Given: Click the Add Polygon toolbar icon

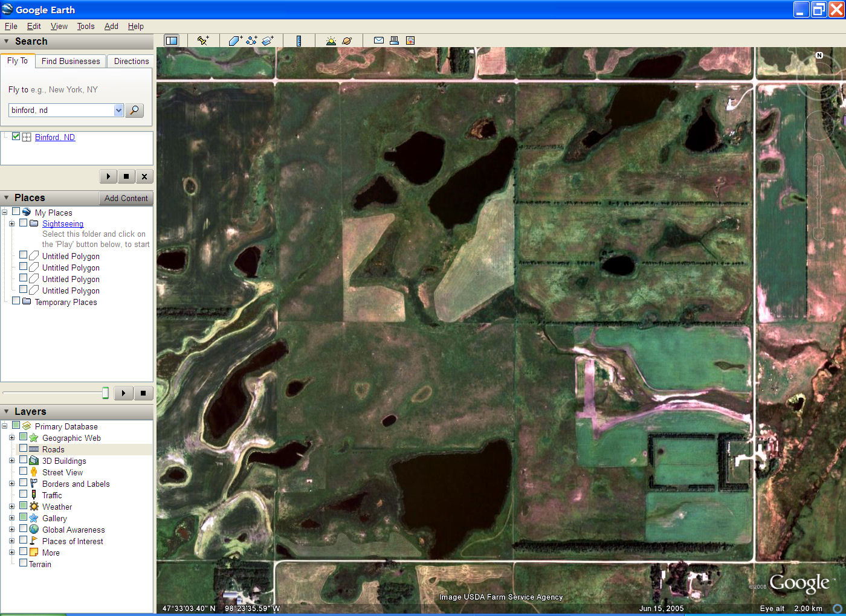Looking at the screenshot, I should (x=235, y=40).
